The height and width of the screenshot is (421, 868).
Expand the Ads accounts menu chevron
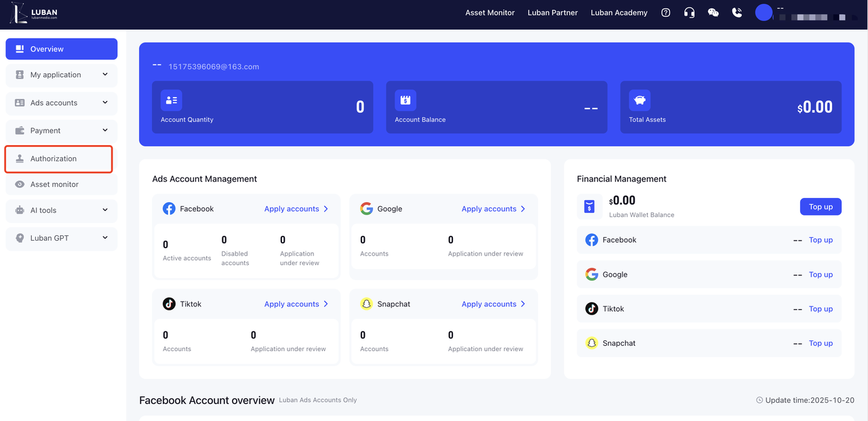click(105, 102)
